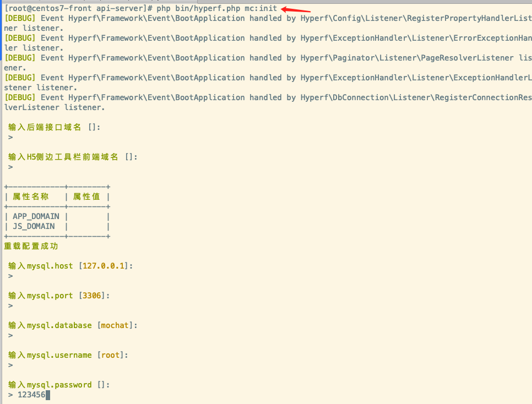Select the 属性名称 table header
The width and height of the screenshot is (532, 404).
(31, 196)
